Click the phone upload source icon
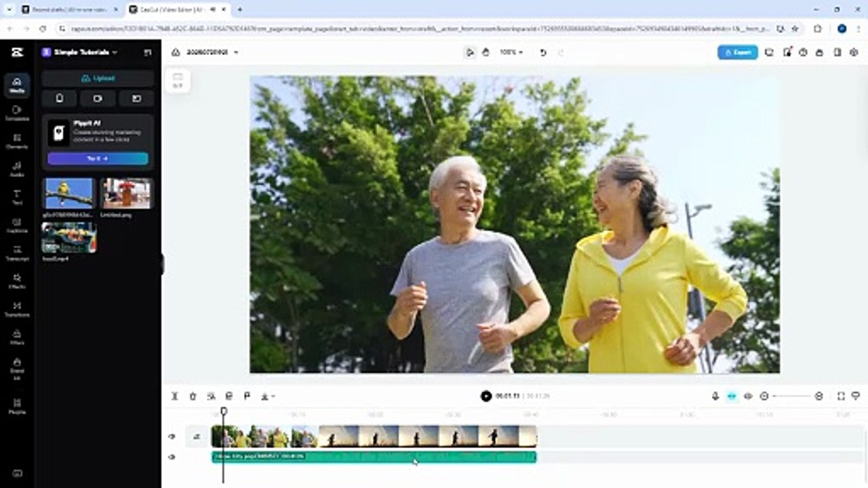Viewport: 868px width, 488px height. [60, 98]
